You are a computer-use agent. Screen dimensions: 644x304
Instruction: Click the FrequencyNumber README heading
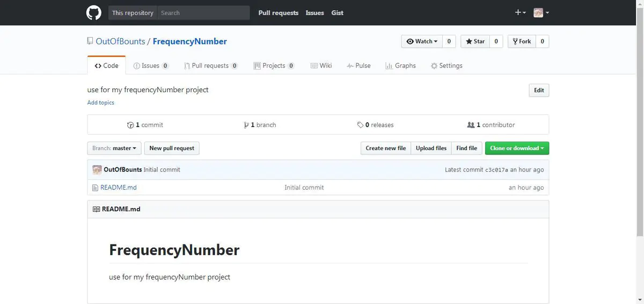(174, 250)
